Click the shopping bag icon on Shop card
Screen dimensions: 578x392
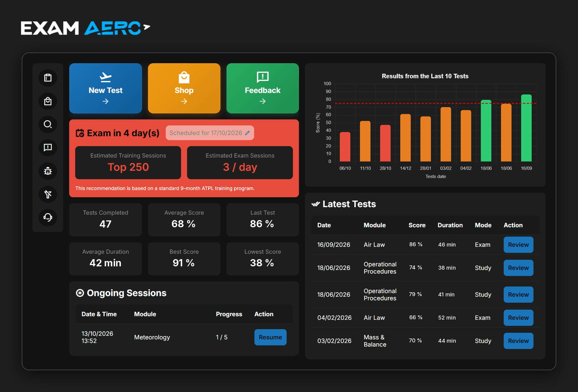pyautogui.click(x=184, y=77)
